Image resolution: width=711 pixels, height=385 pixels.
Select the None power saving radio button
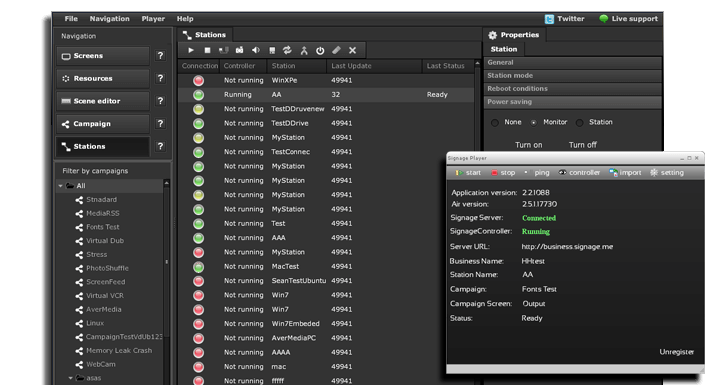[495, 122]
